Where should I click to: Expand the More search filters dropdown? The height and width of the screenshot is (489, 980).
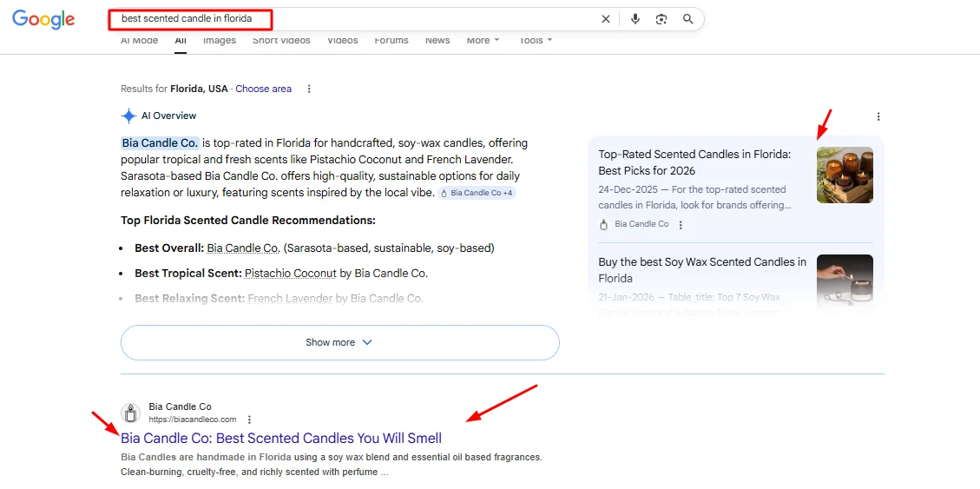click(x=483, y=40)
